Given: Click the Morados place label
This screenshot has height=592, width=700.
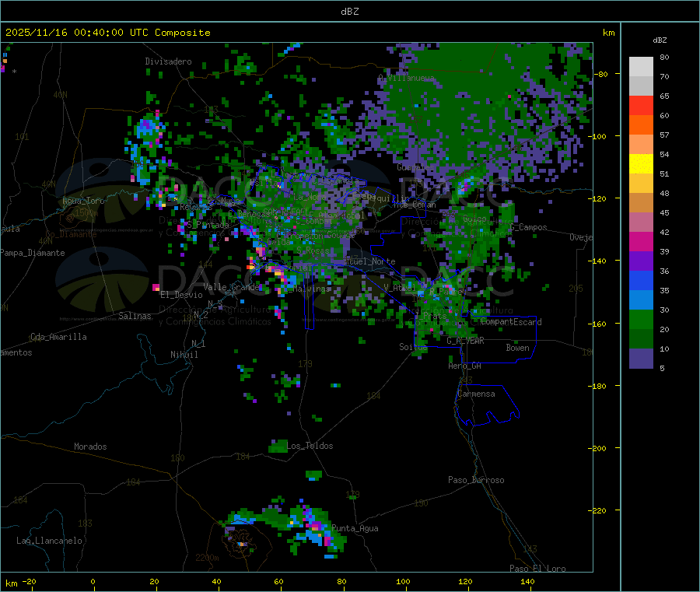Looking at the screenshot, I should 90,447.
